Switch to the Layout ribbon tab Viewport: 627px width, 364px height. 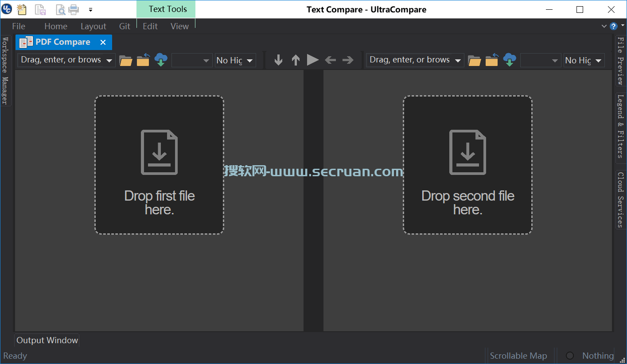(x=93, y=26)
